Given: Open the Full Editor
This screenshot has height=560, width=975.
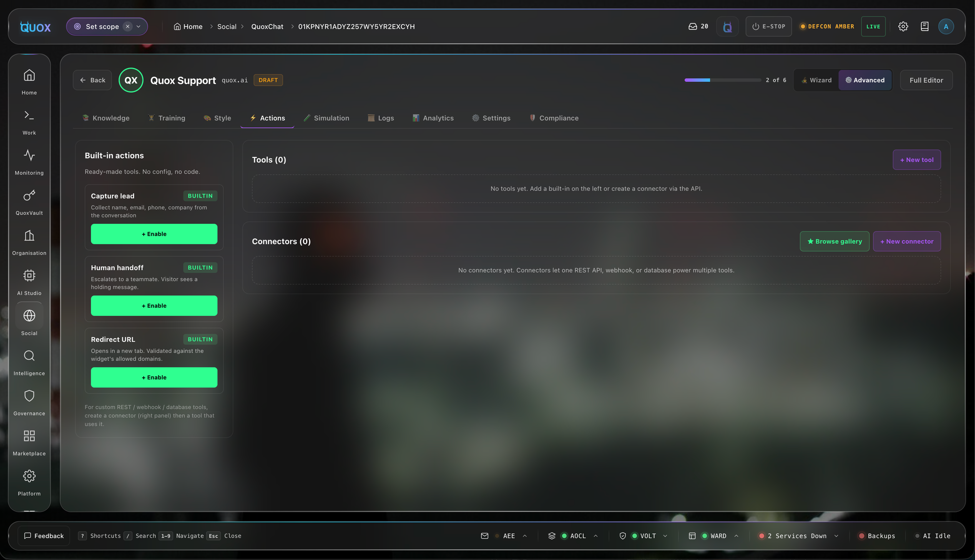Looking at the screenshot, I should point(926,80).
